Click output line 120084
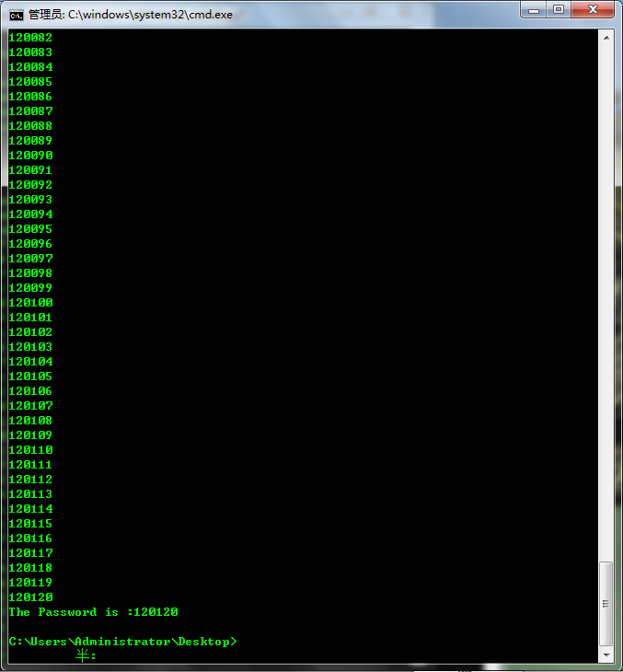623x672 pixels. tap(30, 67)
